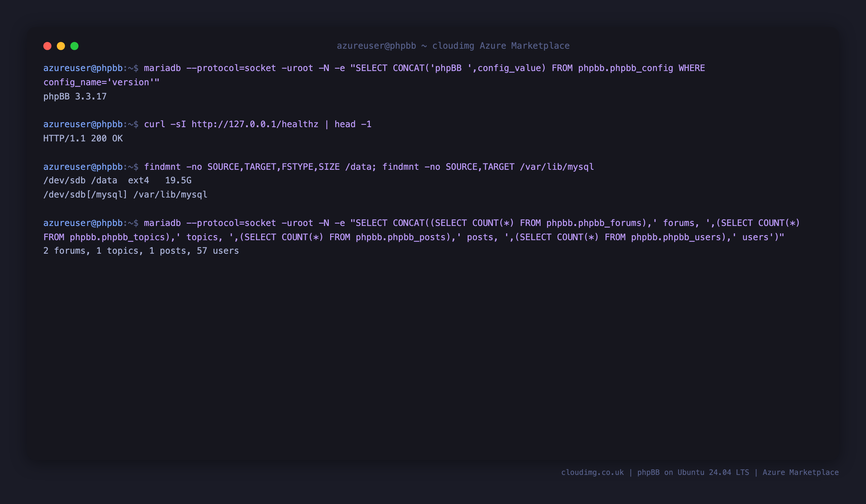866x504 pixels.
Task: Click the prompt before the curl command
Action: pyautogui.click(x=91, y=124)
